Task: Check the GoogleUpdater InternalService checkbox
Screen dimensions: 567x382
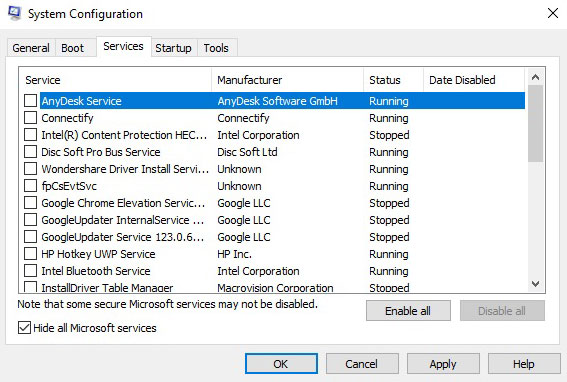Action: 30,220
